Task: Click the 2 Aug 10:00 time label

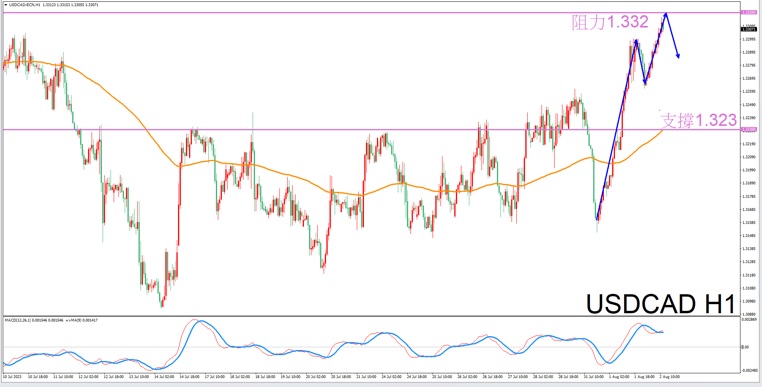Action: click(670, 376)
